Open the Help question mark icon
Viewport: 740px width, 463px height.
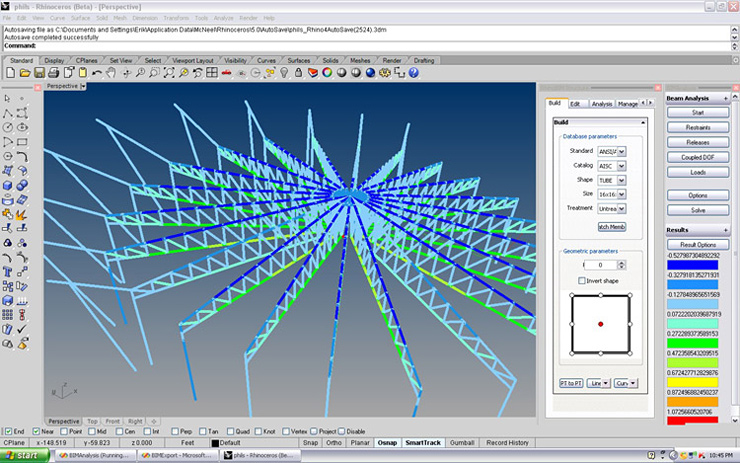[x=413, y=73]
